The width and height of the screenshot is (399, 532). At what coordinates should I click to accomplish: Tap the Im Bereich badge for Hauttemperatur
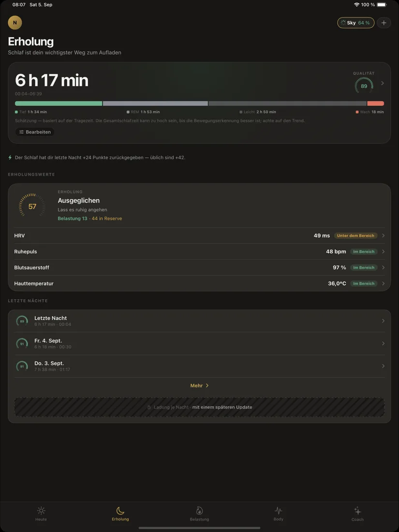[364, 283]
